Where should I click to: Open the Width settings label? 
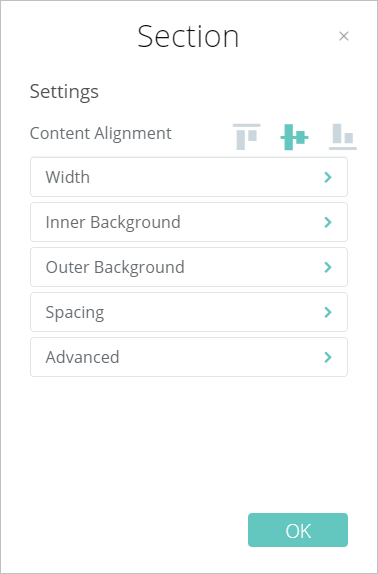68,177
